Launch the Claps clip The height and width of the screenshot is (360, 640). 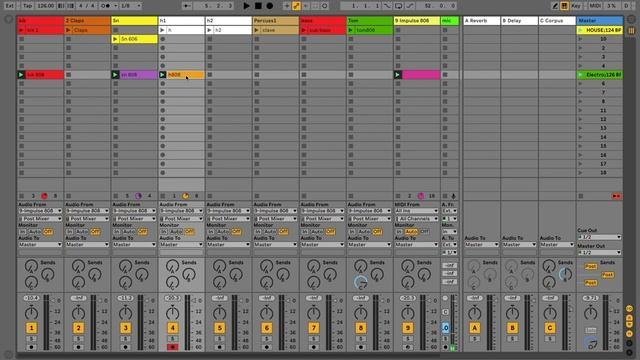(x=68, y=30)
